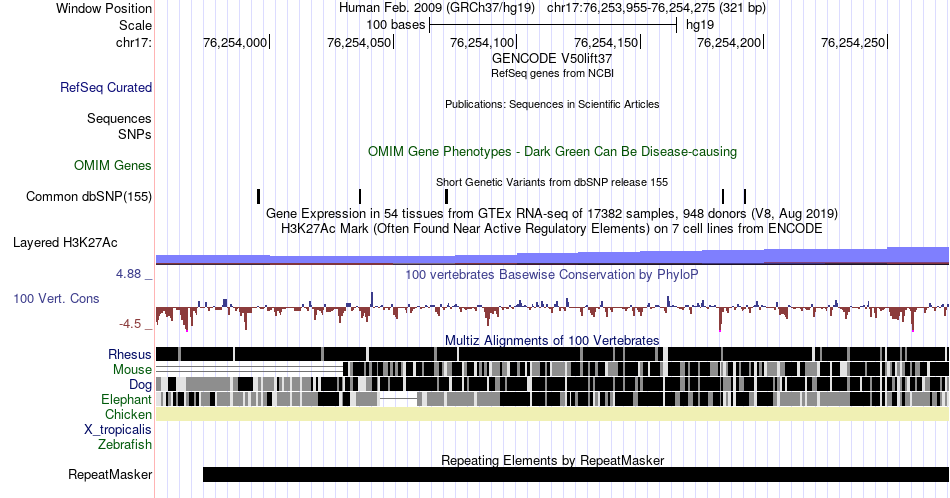
Task: Select the Dog alignment row label
Action: pos(140,385)
